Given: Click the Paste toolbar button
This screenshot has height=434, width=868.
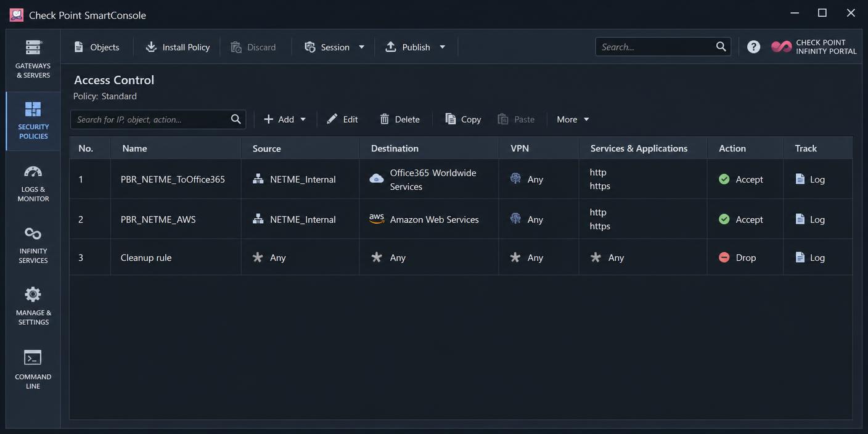Looking at the screenshot, I should click(x=517, y=119).
